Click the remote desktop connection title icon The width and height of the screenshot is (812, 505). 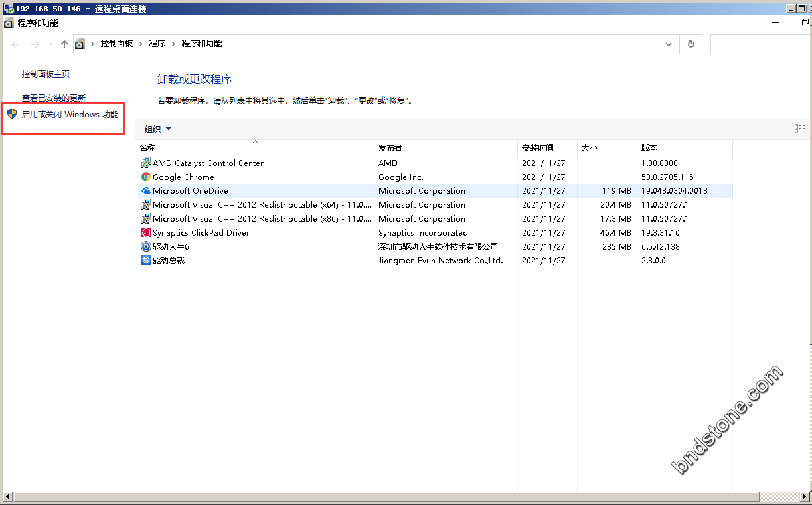9,9
